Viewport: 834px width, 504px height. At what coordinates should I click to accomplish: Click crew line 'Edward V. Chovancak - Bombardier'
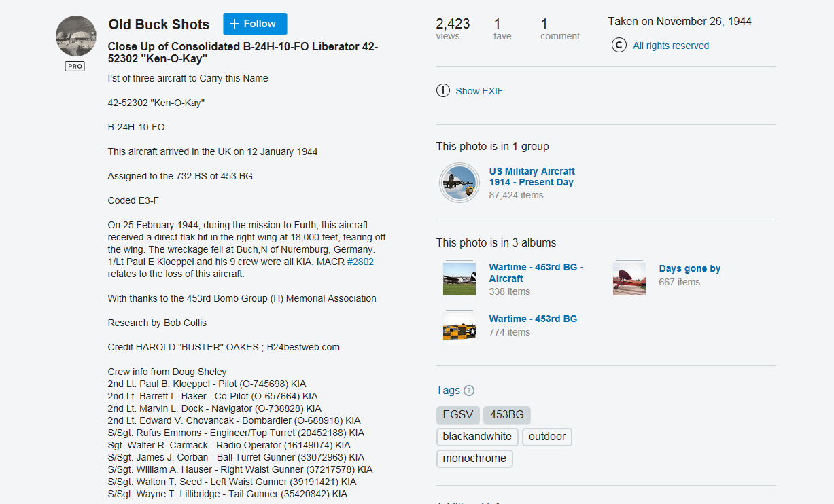(x=234, y=420)
